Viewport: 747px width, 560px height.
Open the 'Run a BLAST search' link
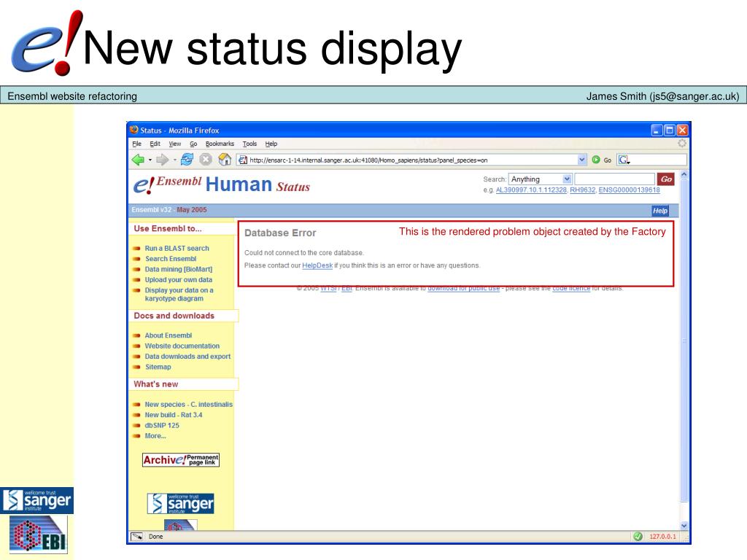(177, 248)
